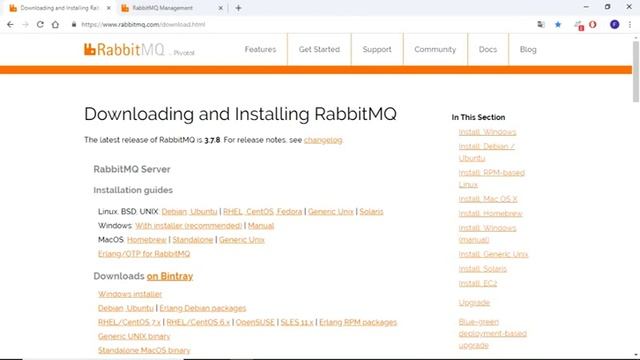Open RHEL/CentOS 7.x download link
The height and width of the screenshot is (360, 640).
pos(129,322)
